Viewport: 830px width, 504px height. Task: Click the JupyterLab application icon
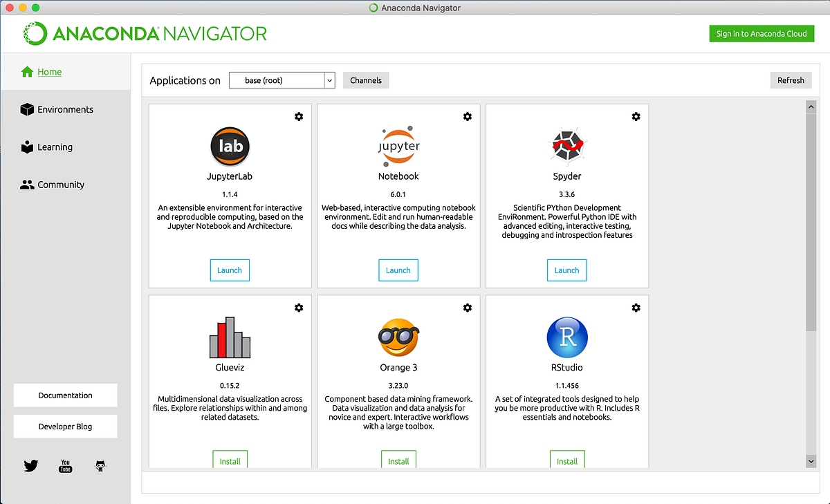click(230, 147)
